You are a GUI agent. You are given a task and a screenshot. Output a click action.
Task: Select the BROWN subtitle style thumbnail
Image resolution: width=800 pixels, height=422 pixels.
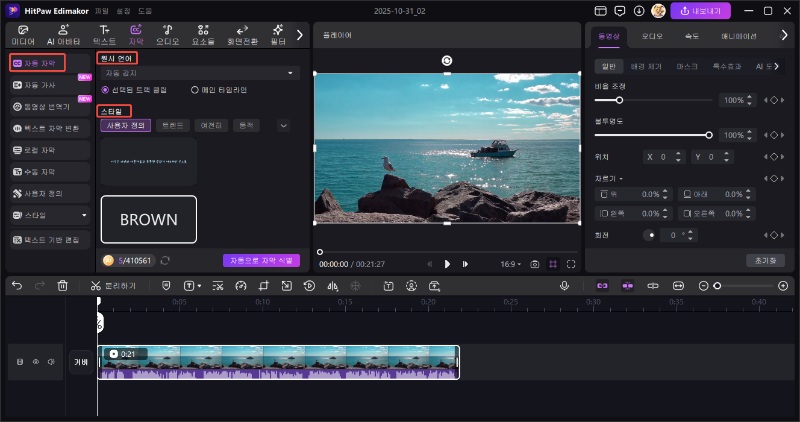pos(149,219)
